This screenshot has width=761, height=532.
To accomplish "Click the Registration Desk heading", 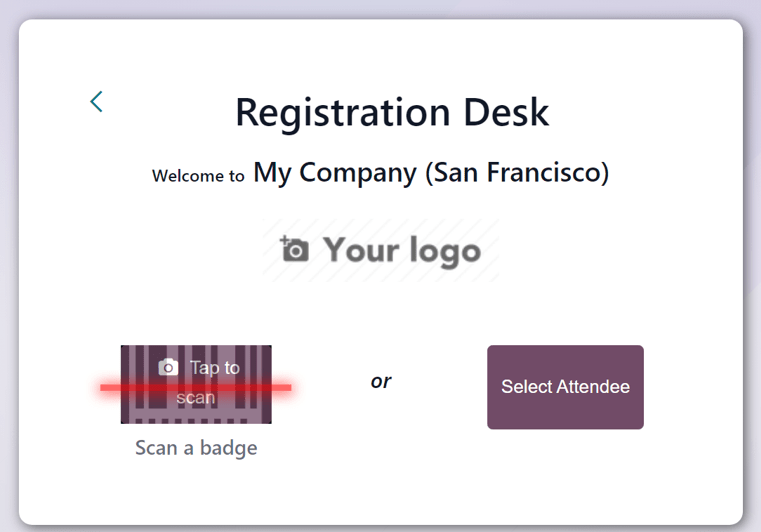I will tap(392, 112).
